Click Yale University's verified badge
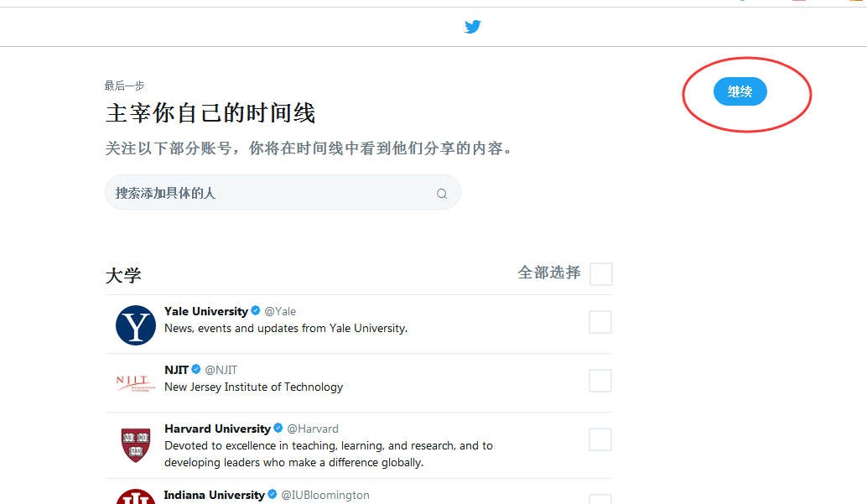Image resolution: width=867 pixels, height=504 pixels. 256,311
